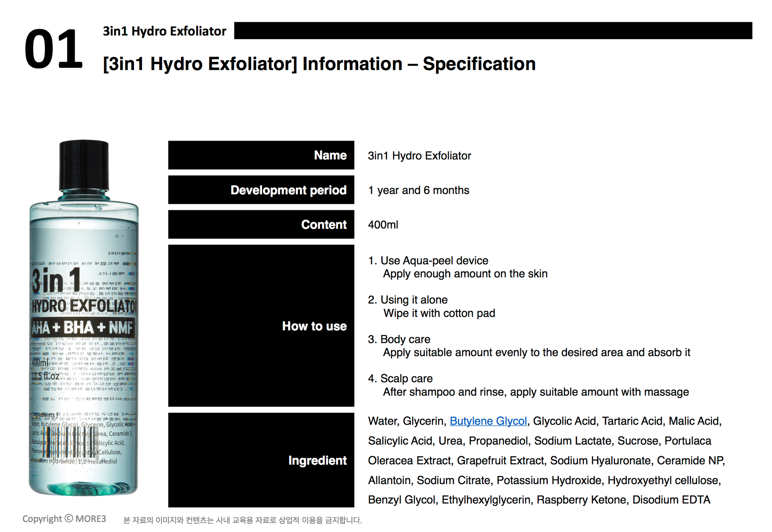Click the 3in1 Hydro Exfoliator header text

tap(164, 31)
